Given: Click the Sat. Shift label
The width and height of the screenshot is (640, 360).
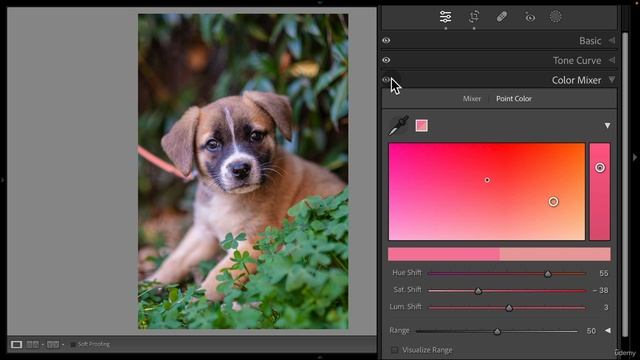Looking at the screenshot, I should (407, 289).
